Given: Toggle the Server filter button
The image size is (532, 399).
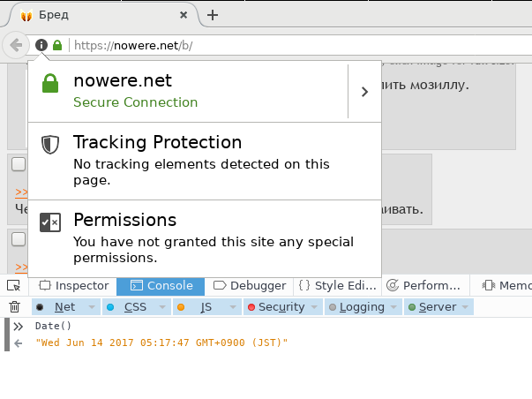Looking at the screenshot, I should (432, 307).
